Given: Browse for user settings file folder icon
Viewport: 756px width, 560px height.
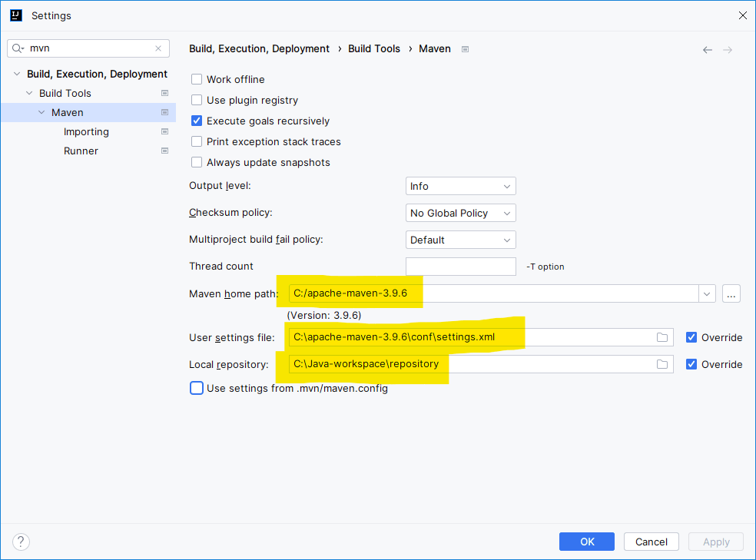Looking at the screenshot, I should coord(662,337).
